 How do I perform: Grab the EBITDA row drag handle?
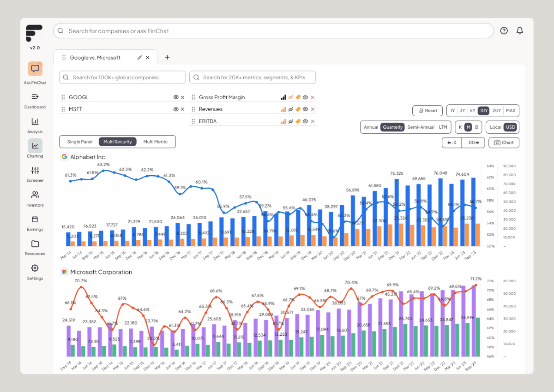point(193,121)
